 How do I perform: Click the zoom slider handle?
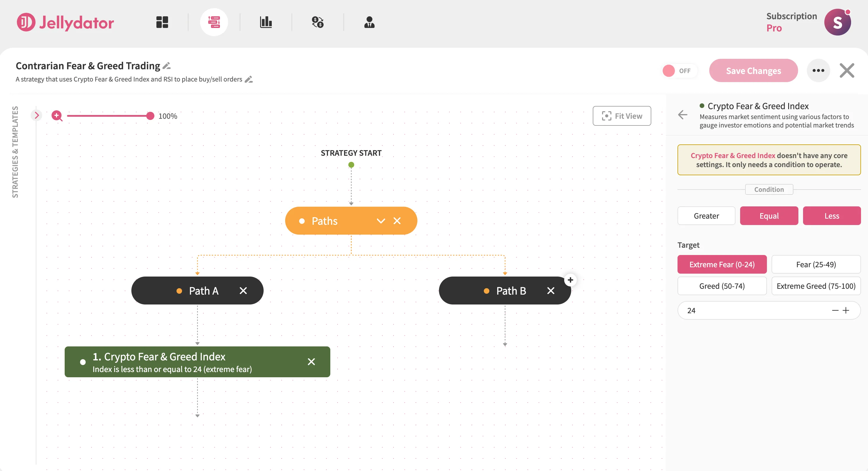pos(150,116)
